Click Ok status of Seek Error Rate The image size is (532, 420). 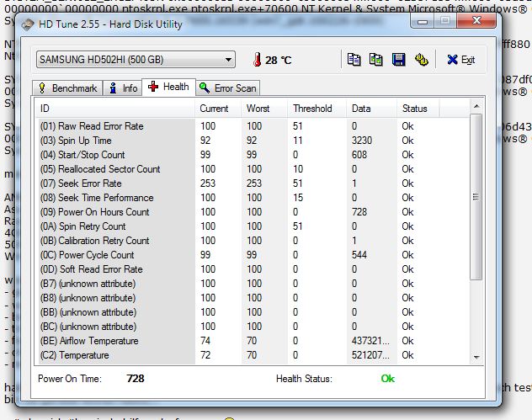(407, 183)
